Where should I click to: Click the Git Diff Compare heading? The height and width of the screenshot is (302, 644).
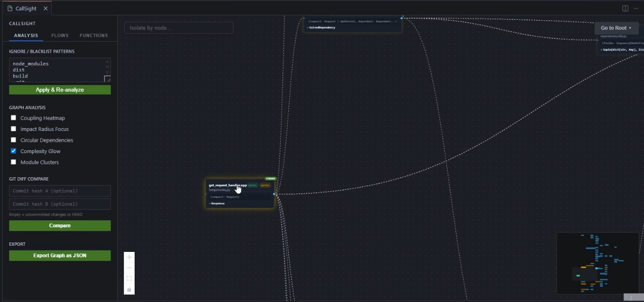click(x=29, y=179)
